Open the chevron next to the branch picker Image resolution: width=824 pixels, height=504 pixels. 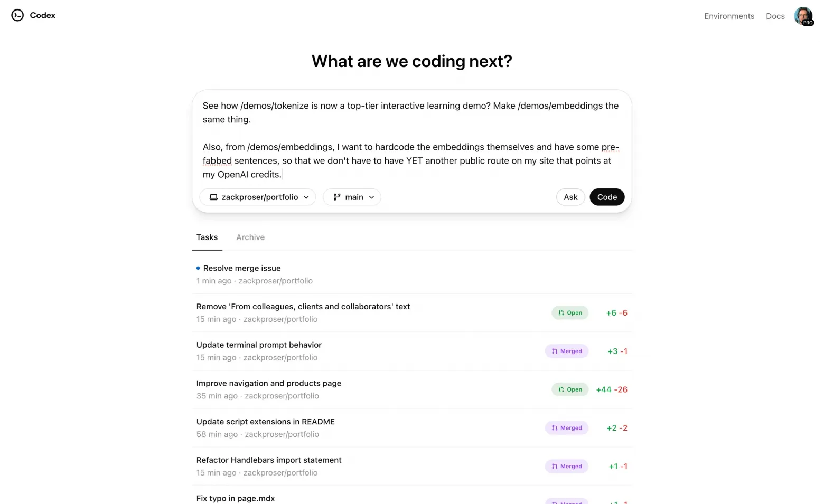pyautogui.click(x=372, y=197)
